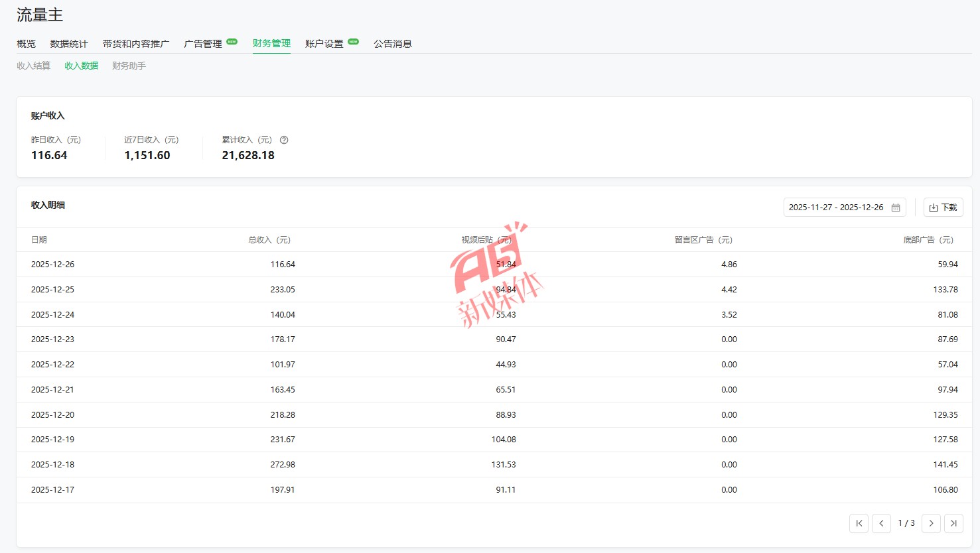
Task: Go to previous page arrow
Action: [881, 523]
